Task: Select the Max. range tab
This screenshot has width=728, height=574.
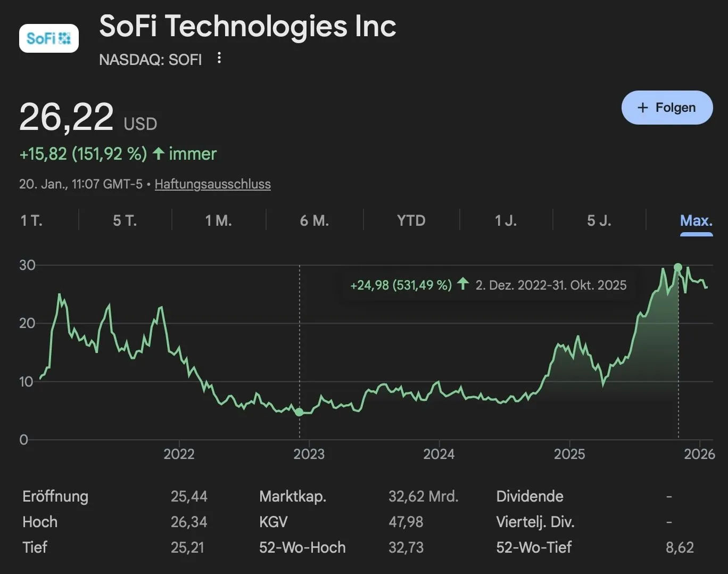Action: pyautogui.click(x=696, y=220)
